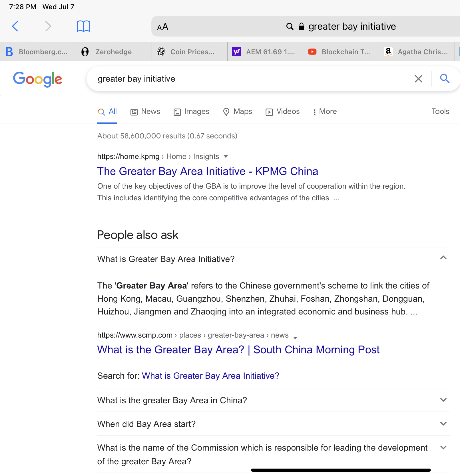Tap the AA reader text size button
Screen dimensions: 460x476
(x=162, y=27)
